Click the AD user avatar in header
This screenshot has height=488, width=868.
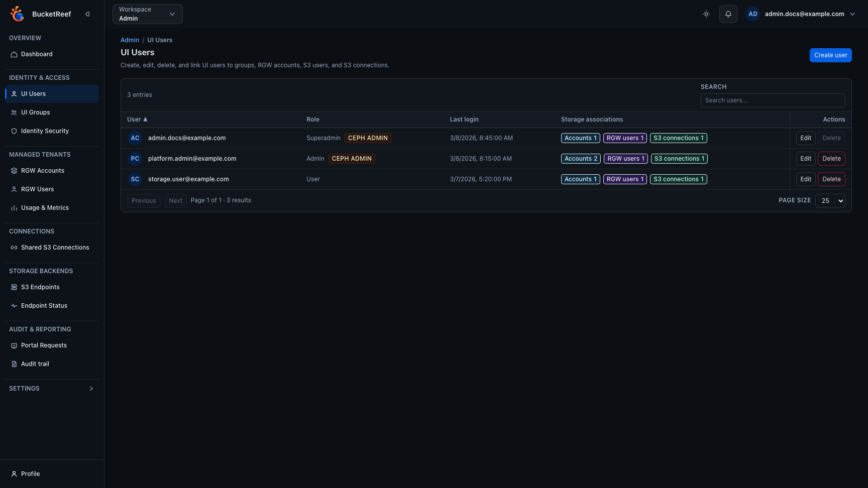pyautogui.click(x=753, y=14)
